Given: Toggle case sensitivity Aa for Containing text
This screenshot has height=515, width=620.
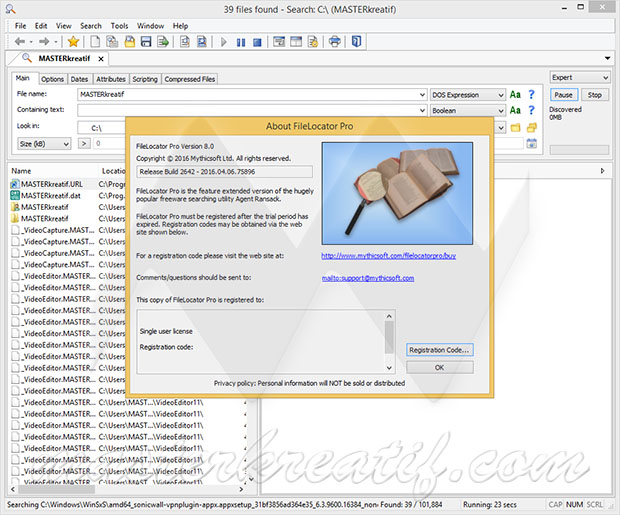Looking at the screenshot, I should click(x=515, y=110).
